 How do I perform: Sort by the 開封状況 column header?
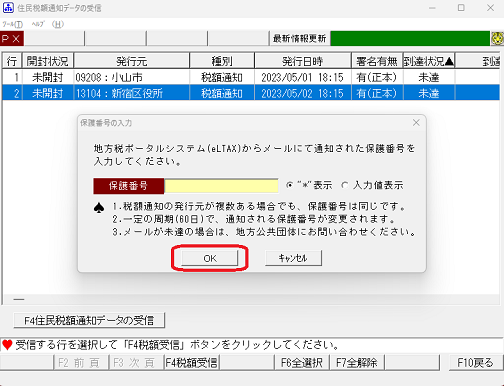coord(48,61)
